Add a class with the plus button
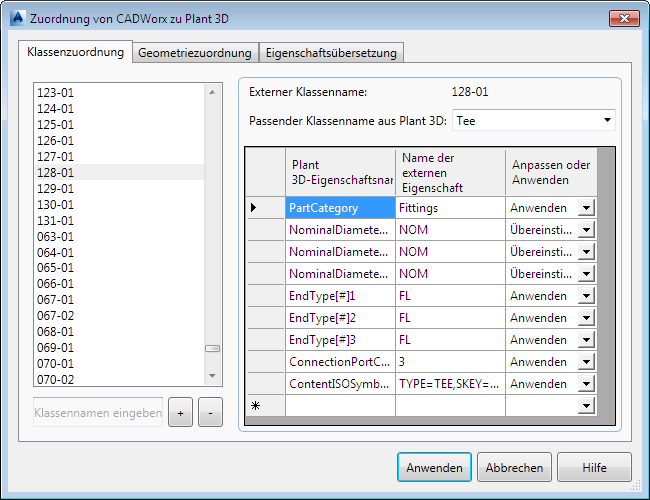 [180, 413]
